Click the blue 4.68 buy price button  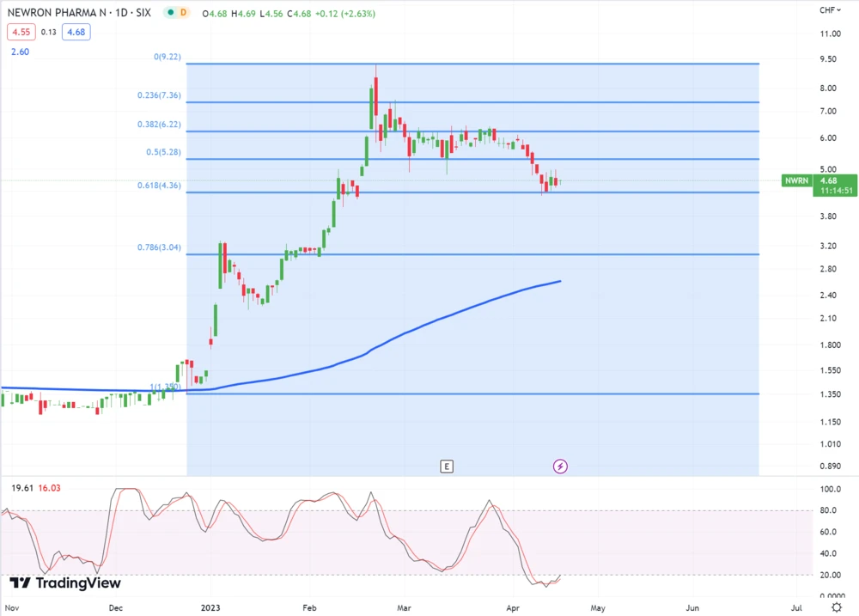[76, 33]
